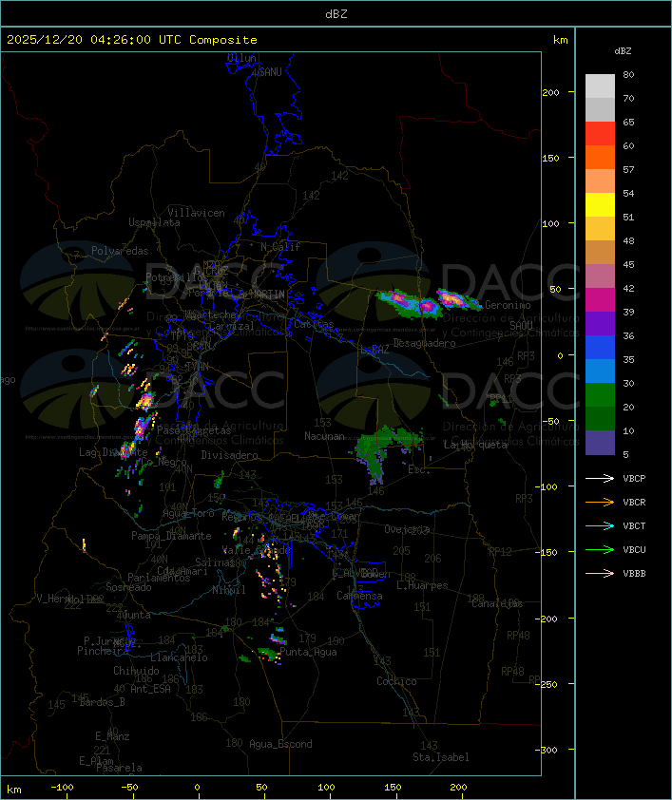Viewport: 672px width, 800px height.
Task: Click the 150 tick on the horizontal axis
Action: [x=393, y=788]
